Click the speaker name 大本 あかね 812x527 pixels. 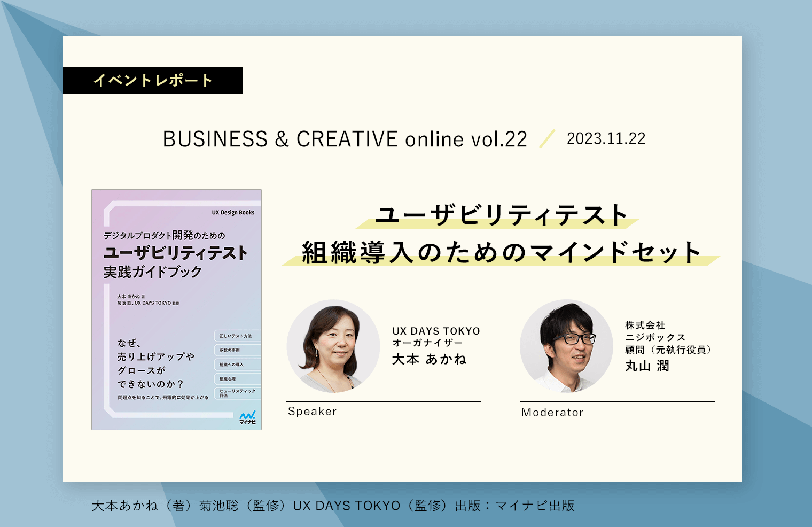[x=430, y=360]
